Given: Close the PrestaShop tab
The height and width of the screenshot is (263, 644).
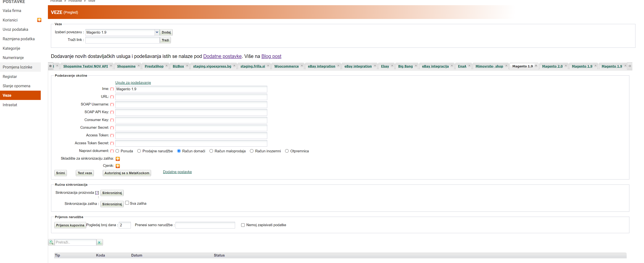Looking at the screenshot, I should [x=167, y=66].
